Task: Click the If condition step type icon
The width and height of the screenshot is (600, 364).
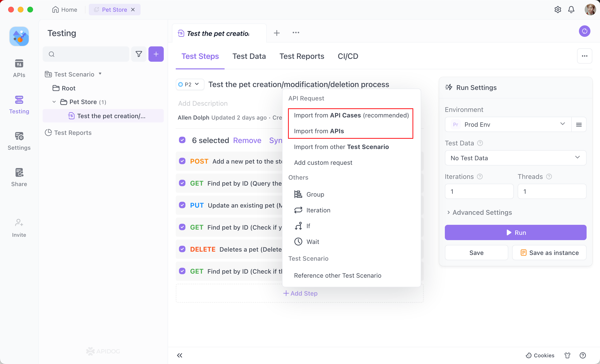Action: click(x=298, y=226)
